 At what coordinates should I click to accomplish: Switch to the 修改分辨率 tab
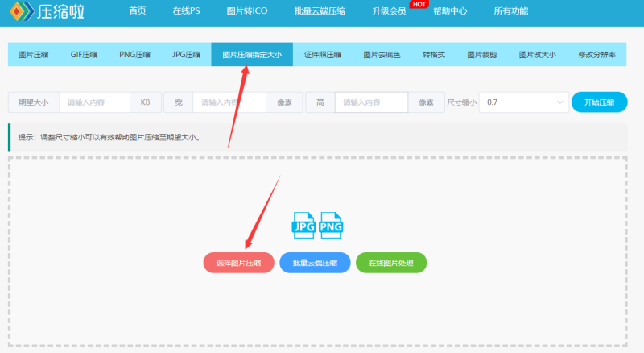[597, 54]
